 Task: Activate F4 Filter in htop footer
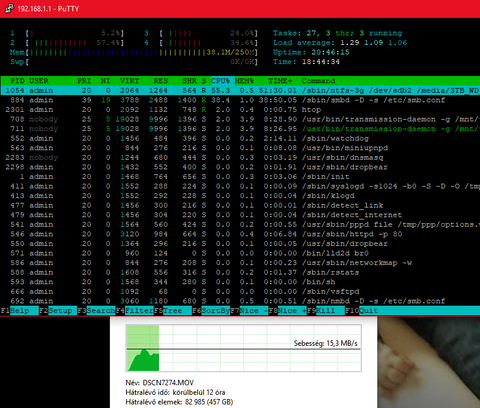135,311
